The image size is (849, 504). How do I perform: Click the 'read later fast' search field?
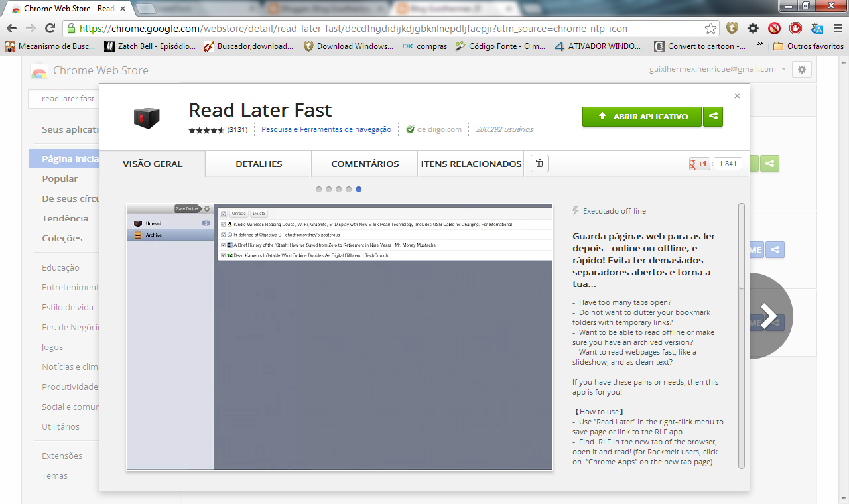[63, 99]
